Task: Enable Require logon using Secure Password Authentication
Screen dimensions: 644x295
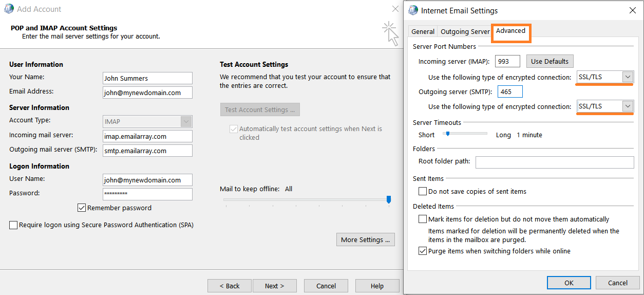Action: pos(13,225)
